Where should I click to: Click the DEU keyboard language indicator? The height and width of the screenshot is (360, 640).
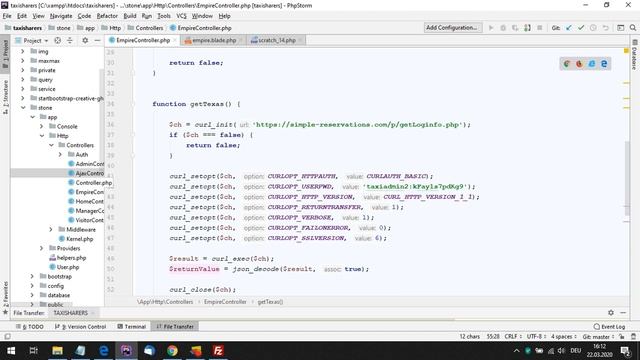pyautogui.click(x=576, y=351)
